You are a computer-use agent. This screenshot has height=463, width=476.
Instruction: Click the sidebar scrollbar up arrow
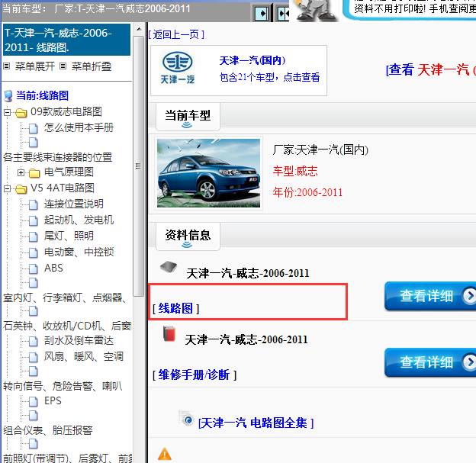[x=139, y=30]
